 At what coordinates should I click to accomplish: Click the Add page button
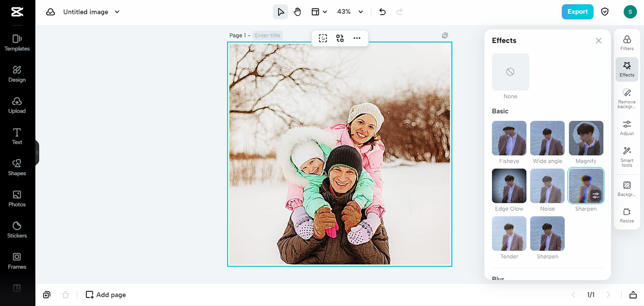tap(106, 295)
